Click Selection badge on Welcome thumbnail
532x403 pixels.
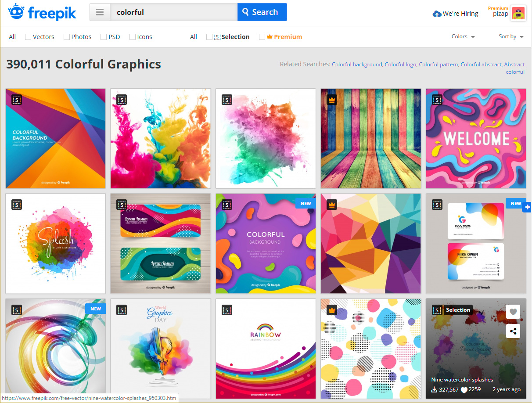click(437, 100)
